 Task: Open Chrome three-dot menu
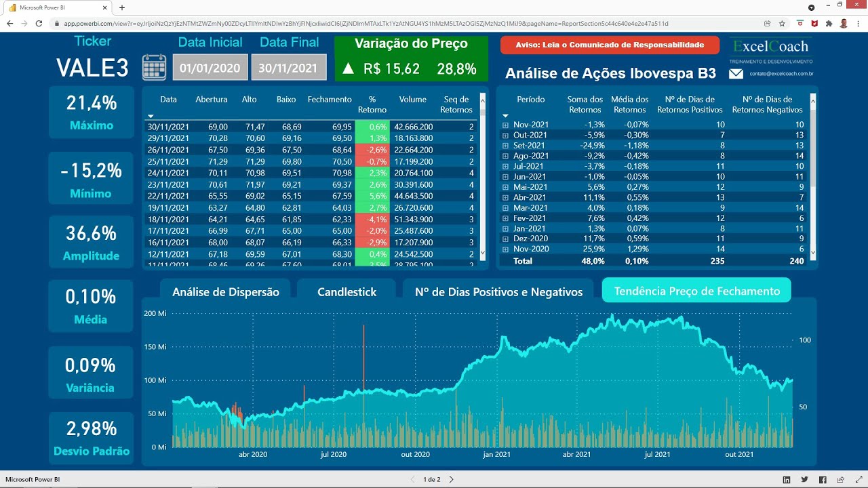[x=858, y=23]
